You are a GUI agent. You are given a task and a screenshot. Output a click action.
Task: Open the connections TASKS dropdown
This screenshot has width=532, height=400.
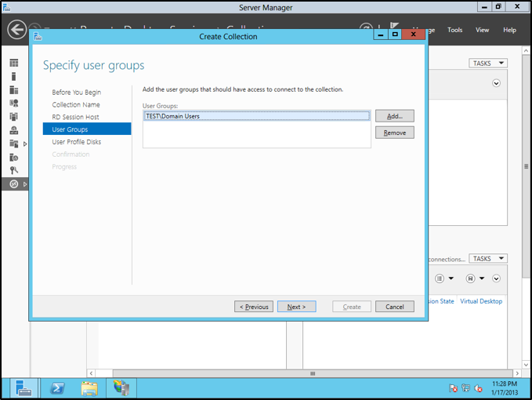[x=488, y=259]
